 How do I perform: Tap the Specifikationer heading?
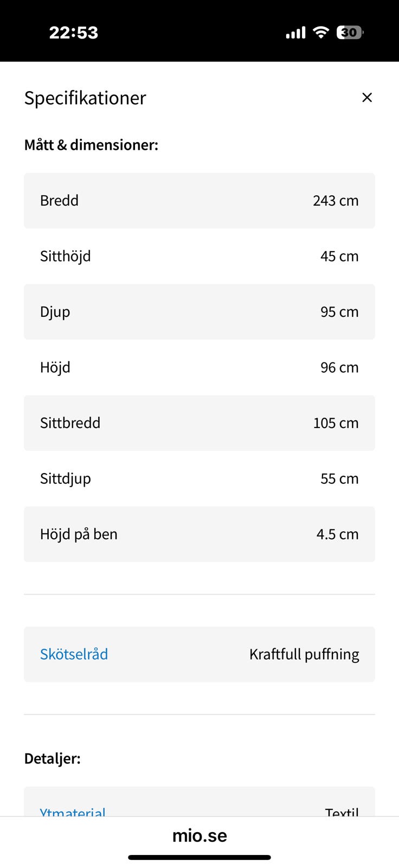(x=85, y=98)
